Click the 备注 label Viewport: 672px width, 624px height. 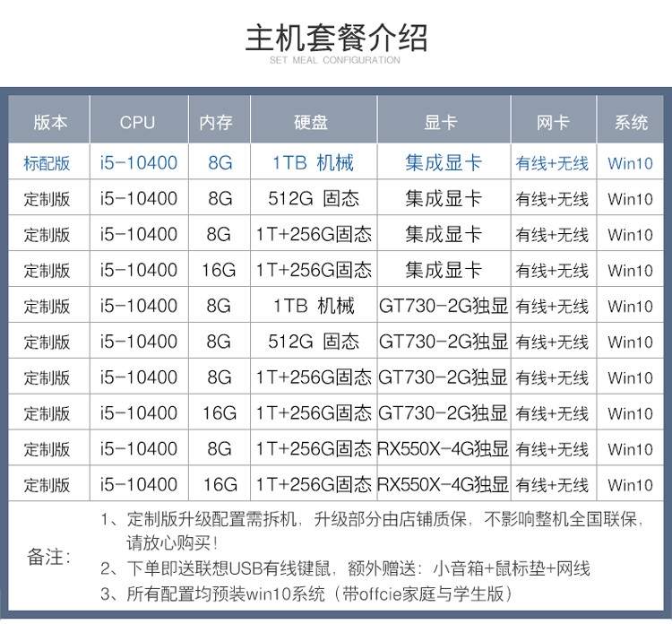click(49, 557)
